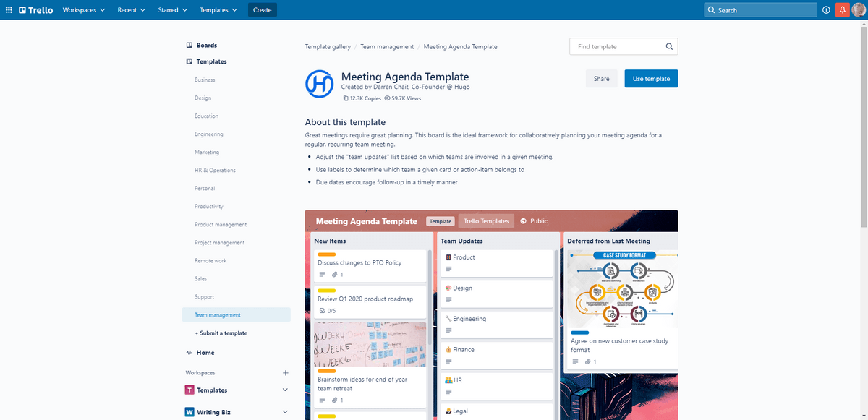Open the notifications bell icon

point(842,10)
